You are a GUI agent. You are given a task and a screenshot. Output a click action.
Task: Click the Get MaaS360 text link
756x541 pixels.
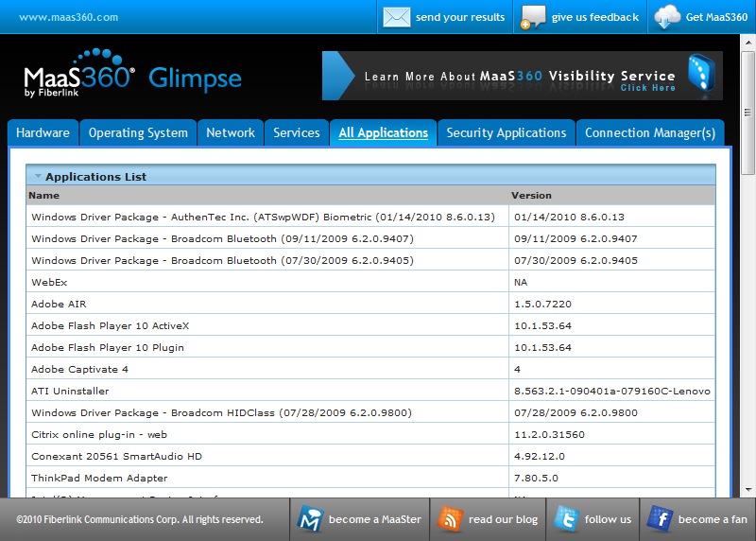pyautogui.click(x=716, y=17)
